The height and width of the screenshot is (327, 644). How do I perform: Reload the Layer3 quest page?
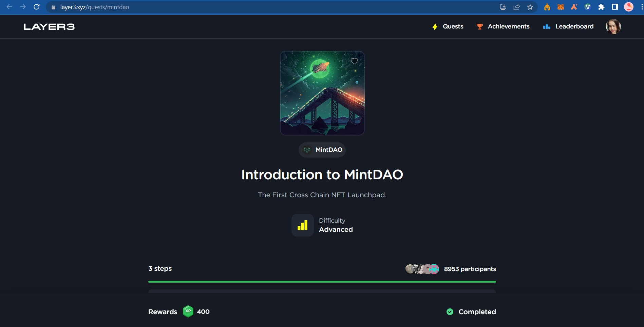[37, 7]
